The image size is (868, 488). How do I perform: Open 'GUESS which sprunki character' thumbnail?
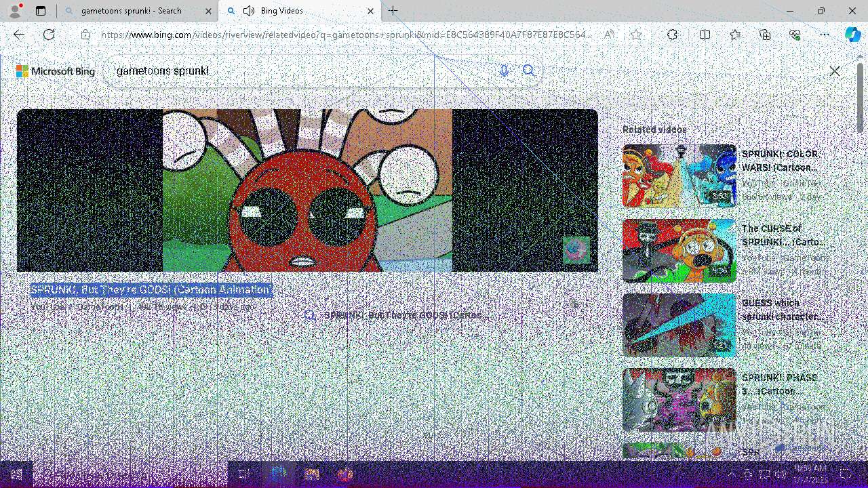[679, 325]
